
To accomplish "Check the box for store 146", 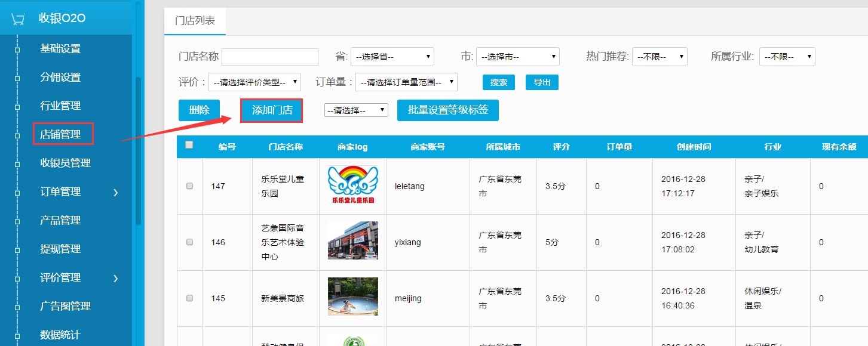I will 189,242.
